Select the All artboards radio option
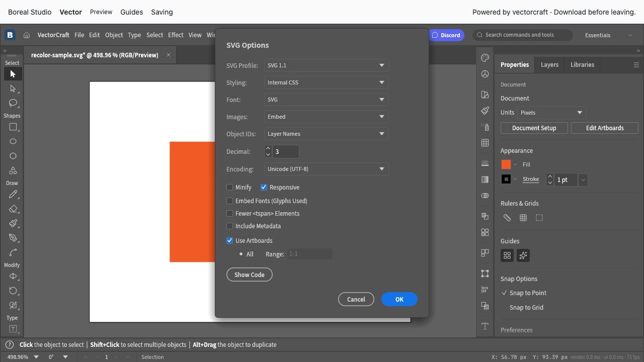 click(241, 254)
